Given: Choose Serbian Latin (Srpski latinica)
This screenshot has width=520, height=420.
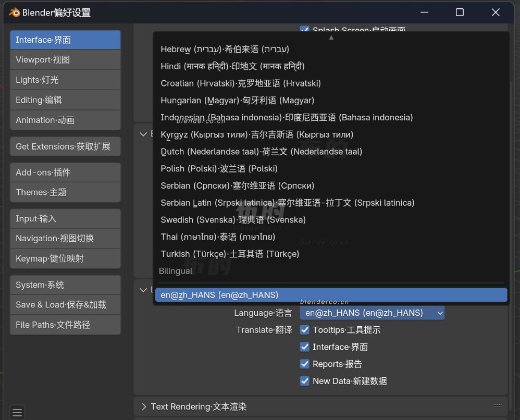Looking at the screenshot, I should coord(331,203).
